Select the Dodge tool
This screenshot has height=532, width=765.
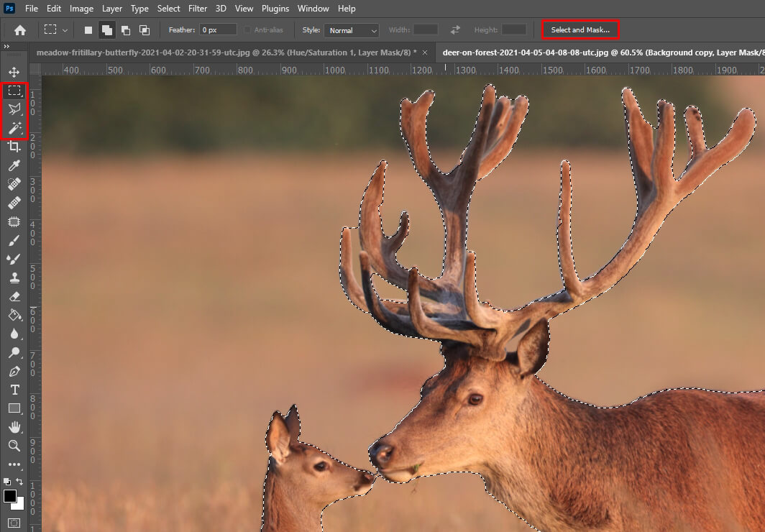(x=14, y=352)
